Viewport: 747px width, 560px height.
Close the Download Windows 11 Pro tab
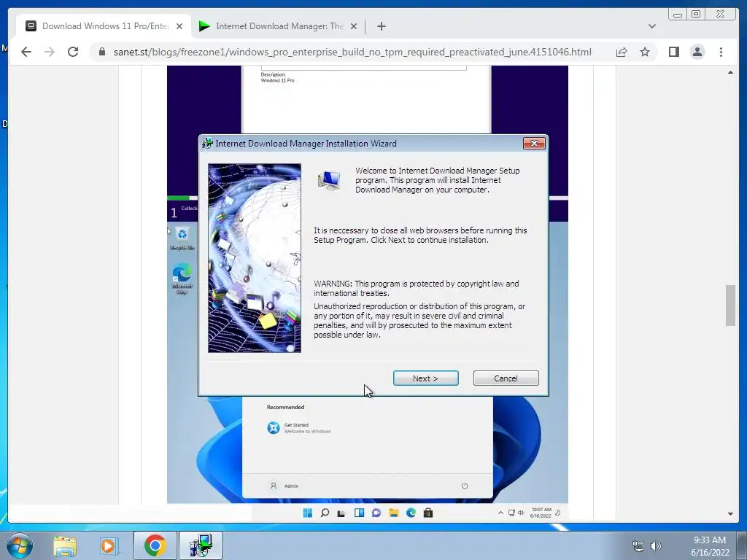pos(179,26)
